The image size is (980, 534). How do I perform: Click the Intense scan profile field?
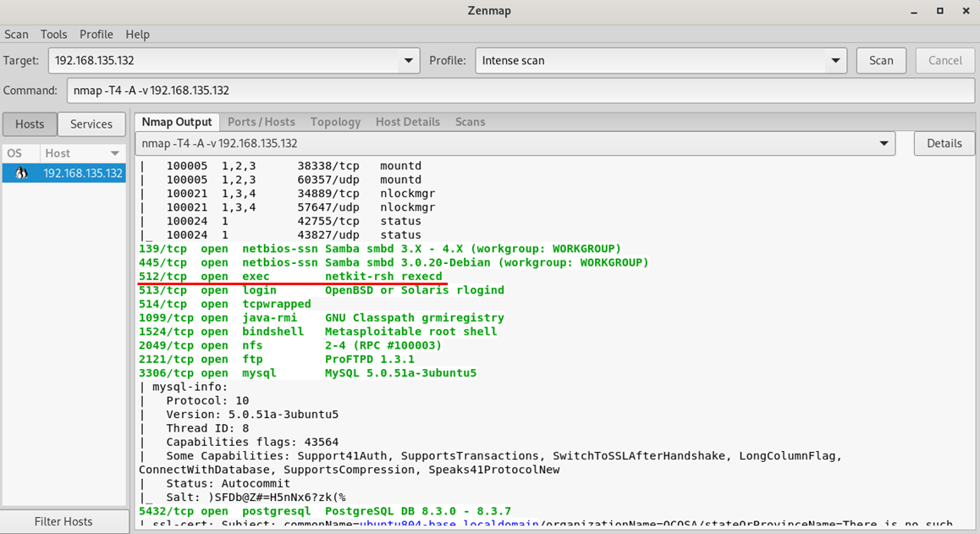[651, 61]
